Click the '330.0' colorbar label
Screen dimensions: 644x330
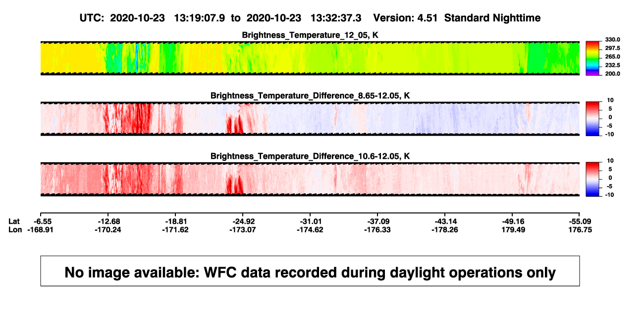[613, 40]
